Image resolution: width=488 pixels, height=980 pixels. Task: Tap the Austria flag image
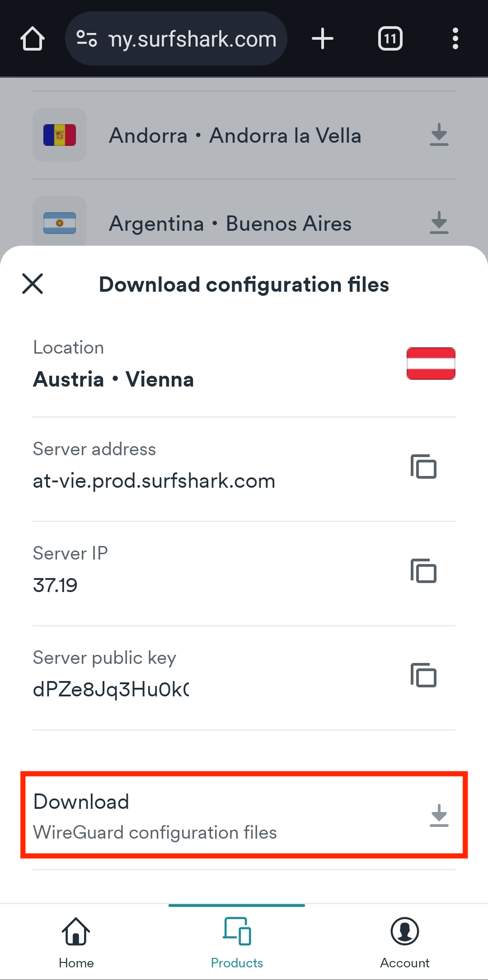431,364
